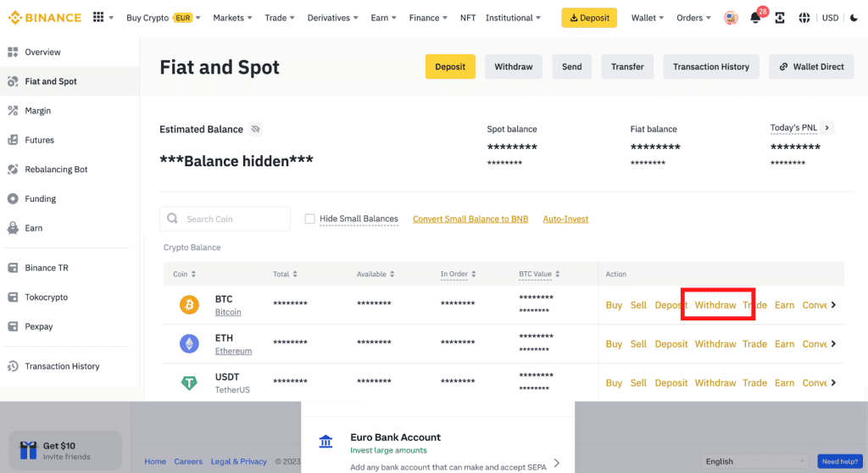
Task: Open Margin in the sidebar
Action: 37,111
